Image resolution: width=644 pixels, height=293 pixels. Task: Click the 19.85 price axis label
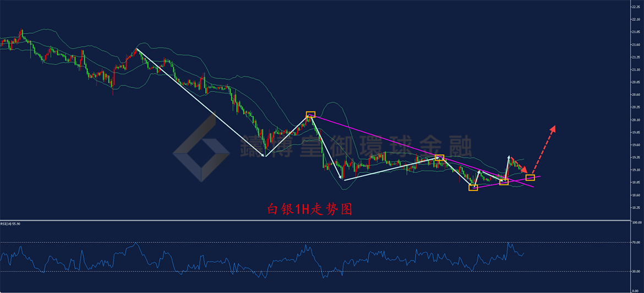(636, 132)
